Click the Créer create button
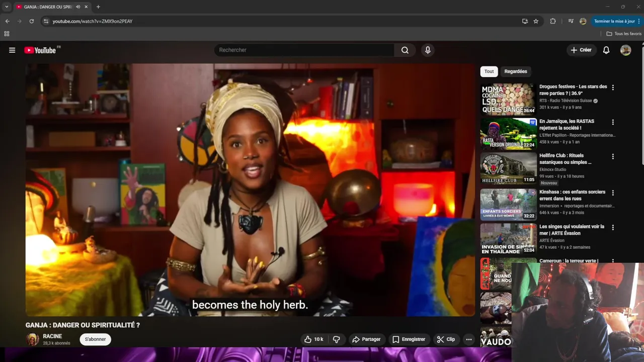 point(581,50)
